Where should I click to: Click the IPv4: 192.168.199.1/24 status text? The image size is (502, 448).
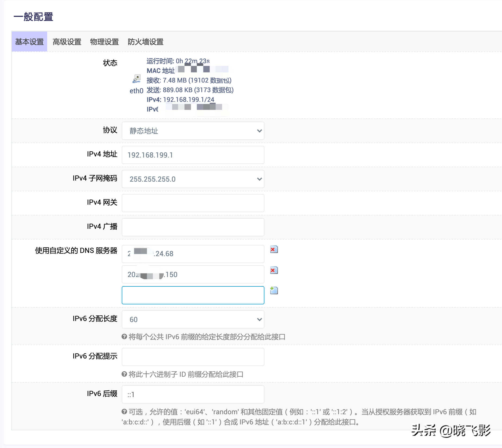[180, 100]
